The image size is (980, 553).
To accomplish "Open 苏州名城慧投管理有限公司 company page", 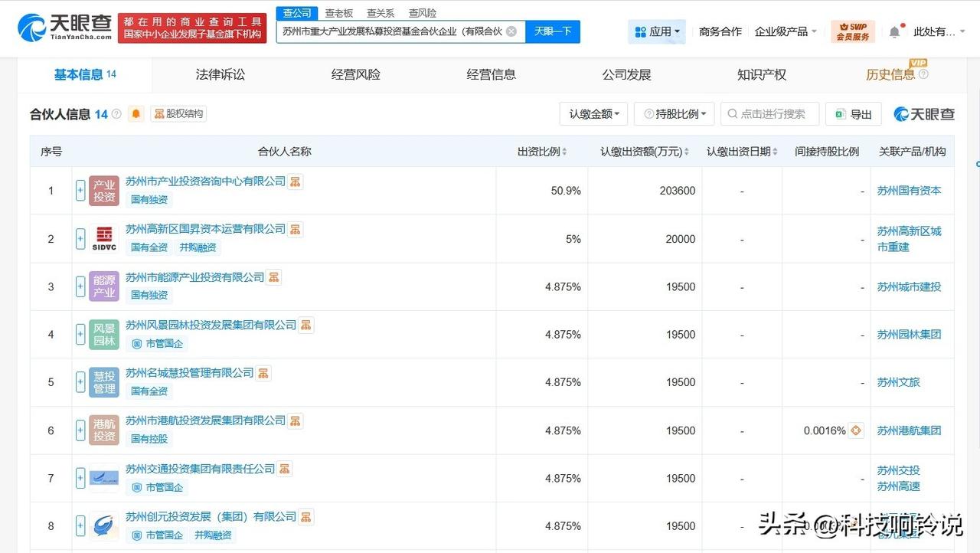I will coord(190,372).
